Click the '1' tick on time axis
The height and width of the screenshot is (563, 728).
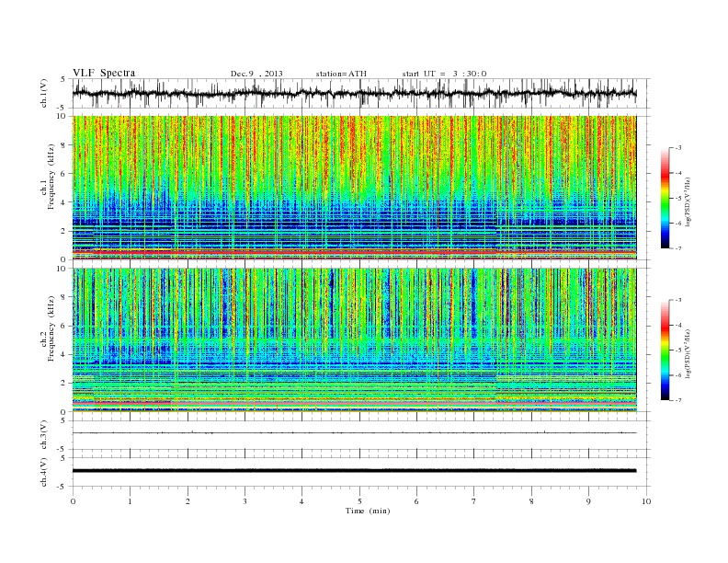[x=130, y=501]
